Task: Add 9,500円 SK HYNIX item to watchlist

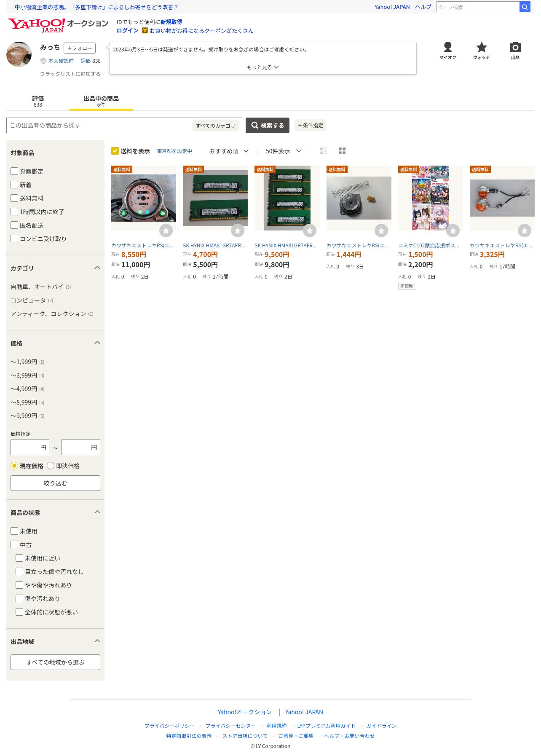Action: [x=310, y=231]
